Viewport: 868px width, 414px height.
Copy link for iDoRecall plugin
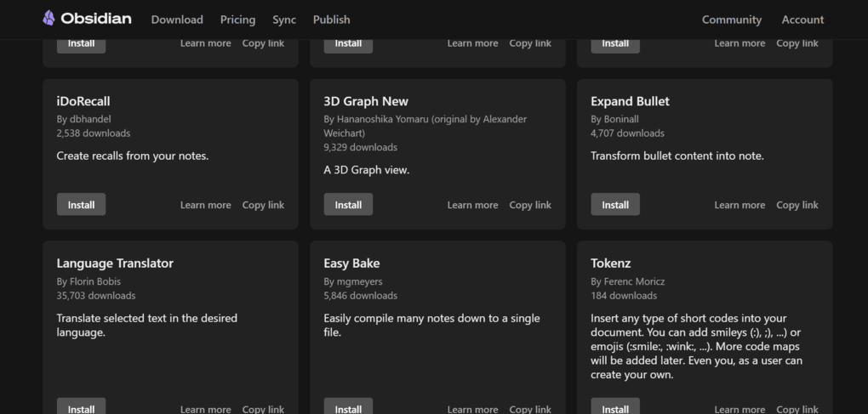264,205
